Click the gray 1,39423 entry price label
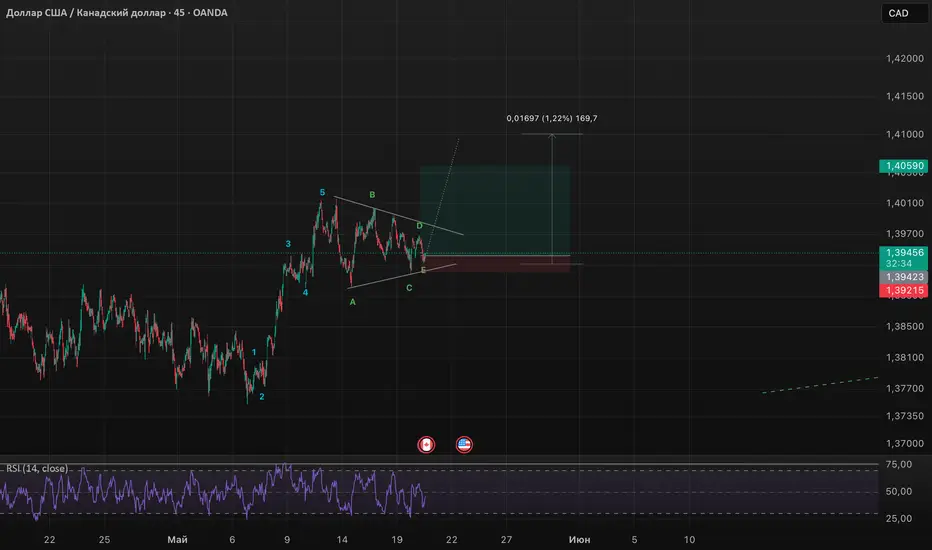 (903, 277)
